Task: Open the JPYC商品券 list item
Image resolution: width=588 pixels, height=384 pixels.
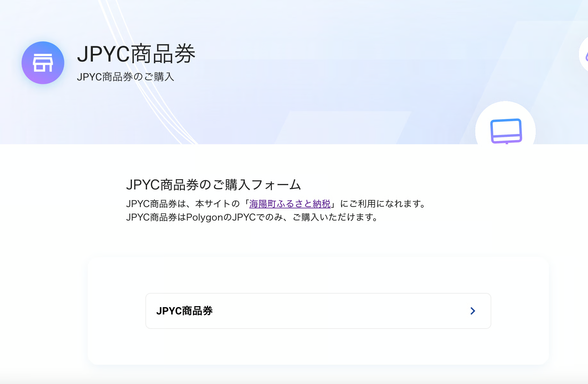Action: [x=318, y=311]
